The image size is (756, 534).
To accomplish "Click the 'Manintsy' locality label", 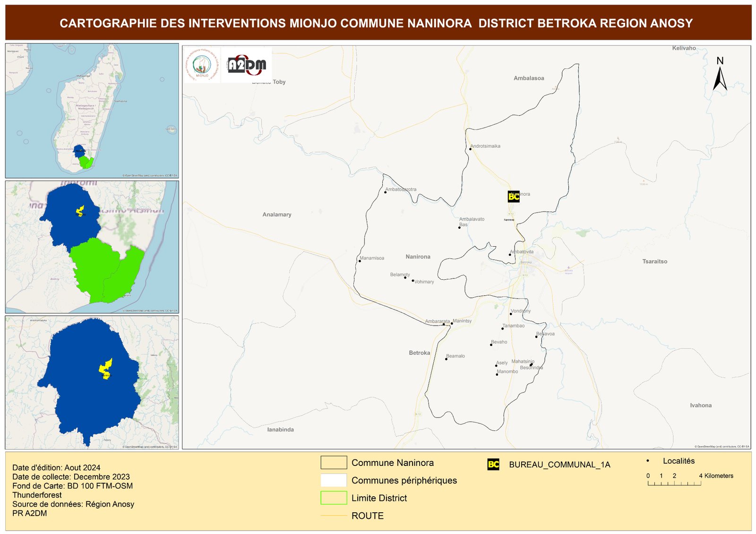I will coord(462,321).
